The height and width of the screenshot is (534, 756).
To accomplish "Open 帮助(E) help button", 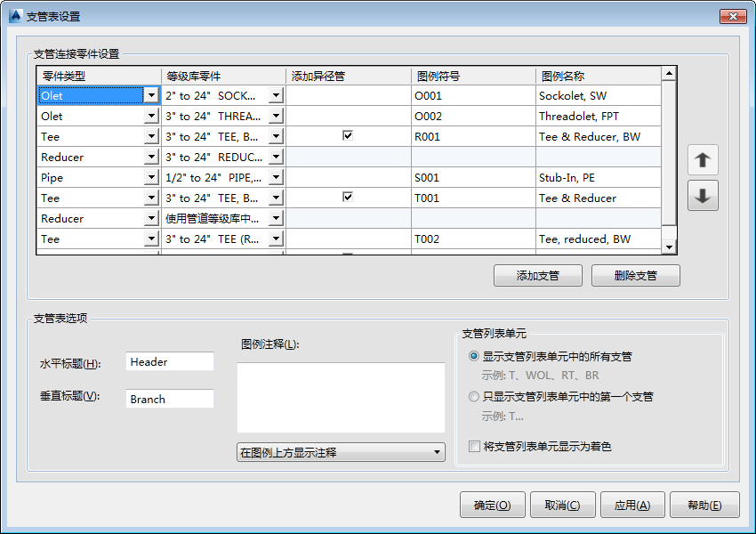I will coord(704,505).
